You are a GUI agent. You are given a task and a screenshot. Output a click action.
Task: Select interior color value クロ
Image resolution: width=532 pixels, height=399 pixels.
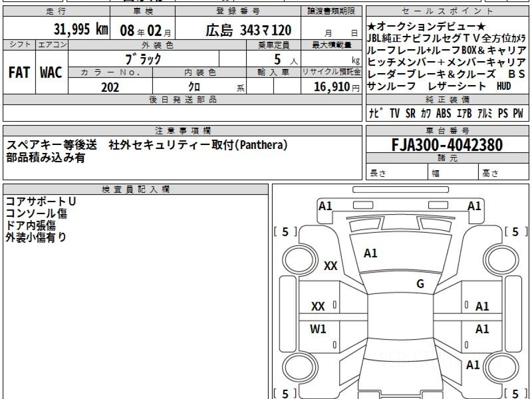coord(194,87)
